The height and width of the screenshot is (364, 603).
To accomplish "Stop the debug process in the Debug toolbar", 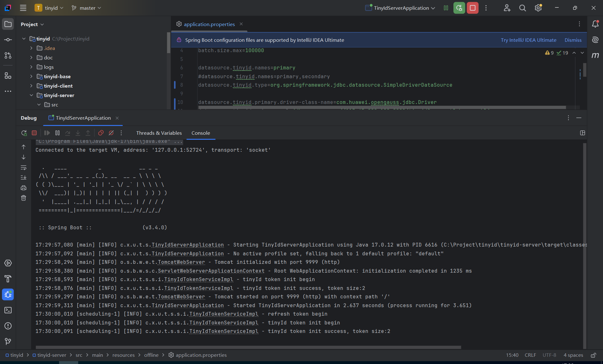I will pos(34,133).
